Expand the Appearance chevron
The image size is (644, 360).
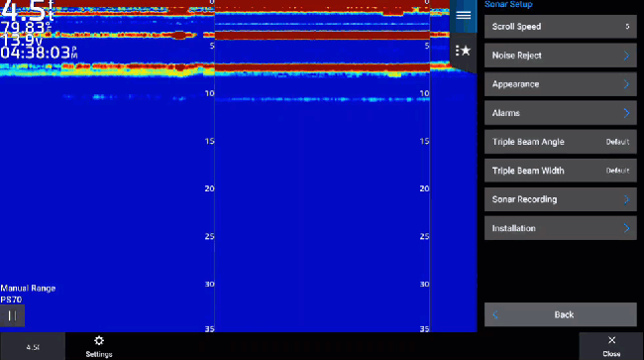[626, 84]
